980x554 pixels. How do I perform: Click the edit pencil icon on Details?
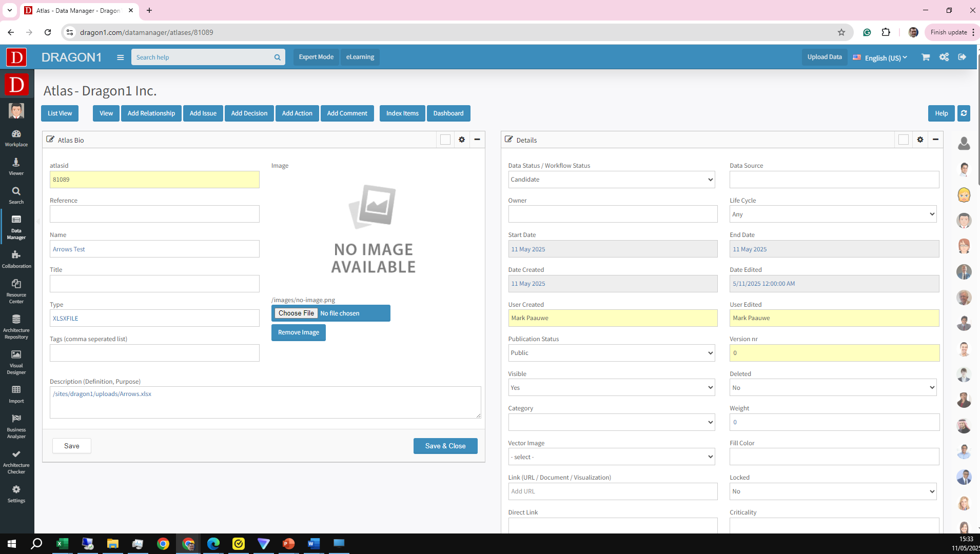509,140
